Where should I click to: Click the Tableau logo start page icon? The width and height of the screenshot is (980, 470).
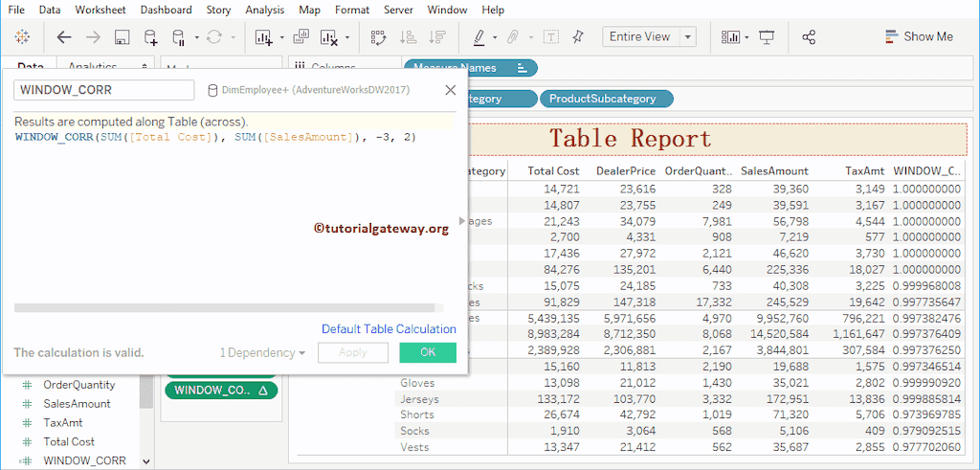(x=23, y=37)
